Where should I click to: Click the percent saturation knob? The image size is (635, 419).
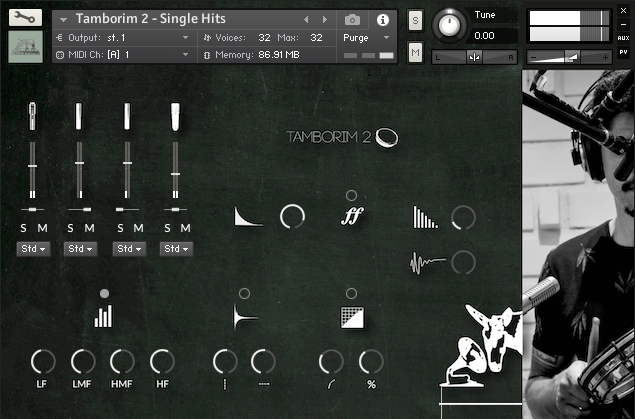[x=371, y=362]
